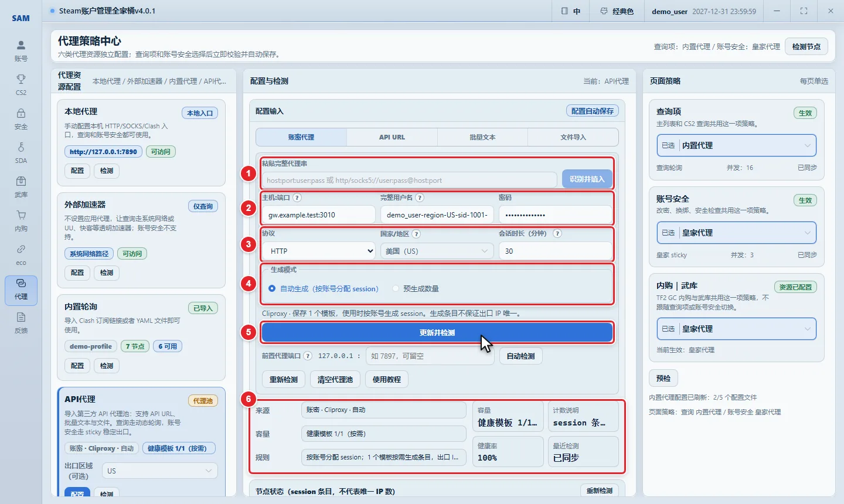This screenshot has height=504, width=844.
Task: Click 配置 button in 本地代理 card
Action: 77,171
